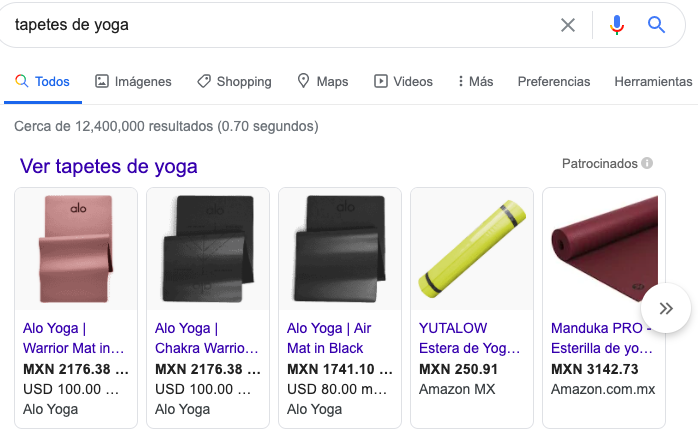The image size is (698, 443).
Task: Click the blue magnifying glass search icon
Action: [x=656, y=25]
